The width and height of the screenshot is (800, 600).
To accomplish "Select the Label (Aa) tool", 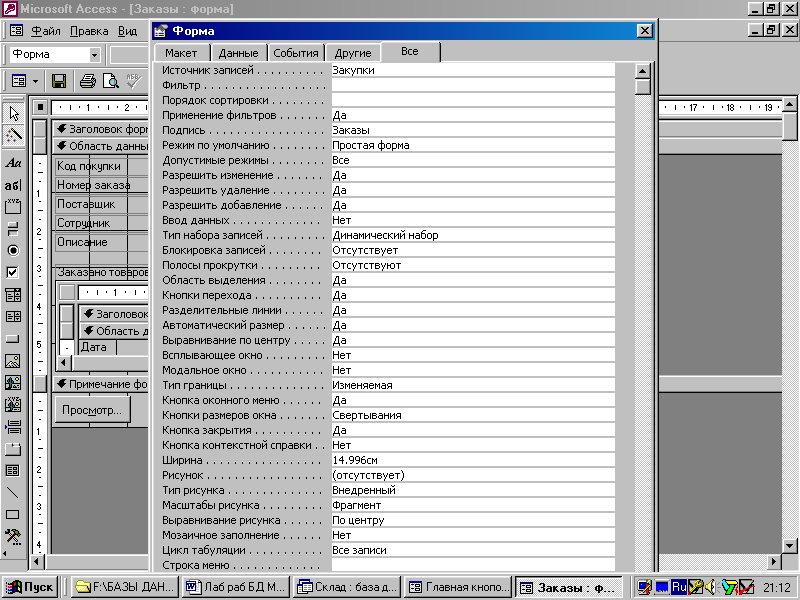I will tap(13, 163).
